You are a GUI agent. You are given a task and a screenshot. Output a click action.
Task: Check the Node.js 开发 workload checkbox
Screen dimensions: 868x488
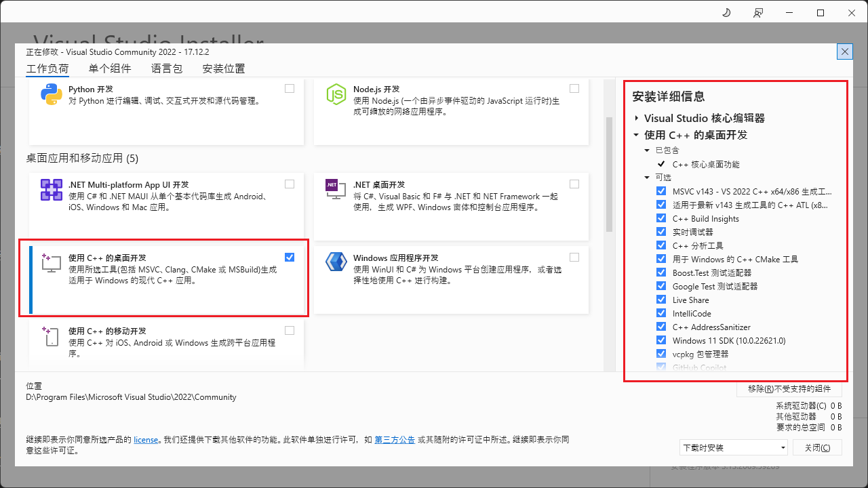pos(574,88)
